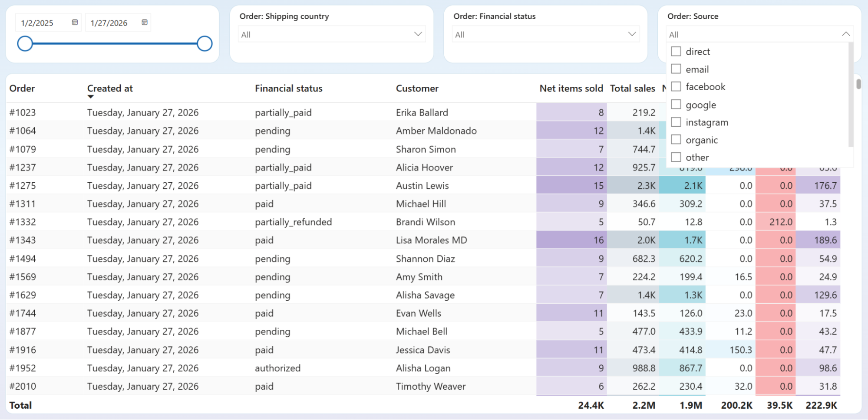Click customer Sharon Simon
Screen dimensions: 868x420
tap(426, 149)
